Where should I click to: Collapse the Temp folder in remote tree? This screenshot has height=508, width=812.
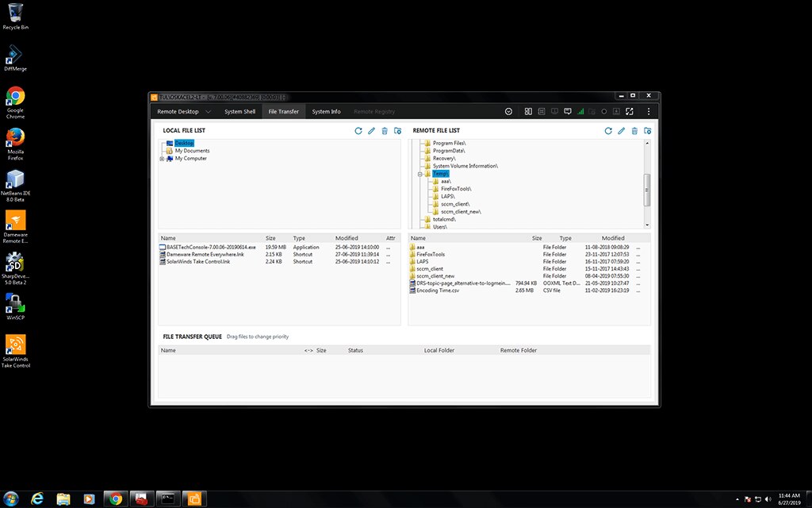pos(420,173)
